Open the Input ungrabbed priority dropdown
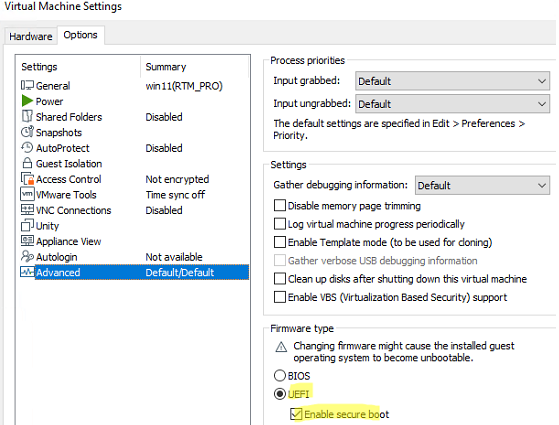This screenshot has width=559, height=425. tap(452, 104)
